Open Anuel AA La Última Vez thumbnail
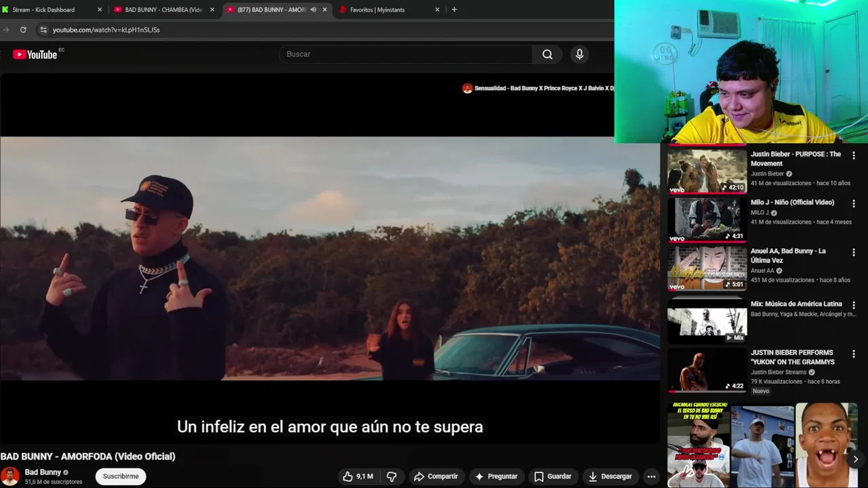This screenshot has width=868, height=488. pos(707,268)
